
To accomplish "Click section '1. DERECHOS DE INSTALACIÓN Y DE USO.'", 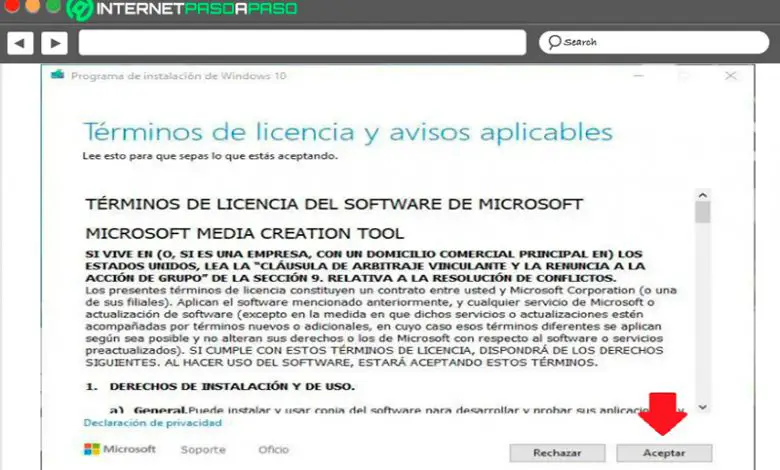I will click(x=220, y=386).
